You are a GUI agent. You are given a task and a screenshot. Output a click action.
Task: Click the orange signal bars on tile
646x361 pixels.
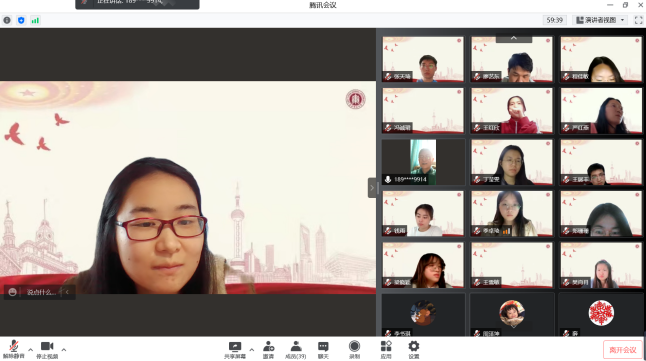(x=506, y=231)
